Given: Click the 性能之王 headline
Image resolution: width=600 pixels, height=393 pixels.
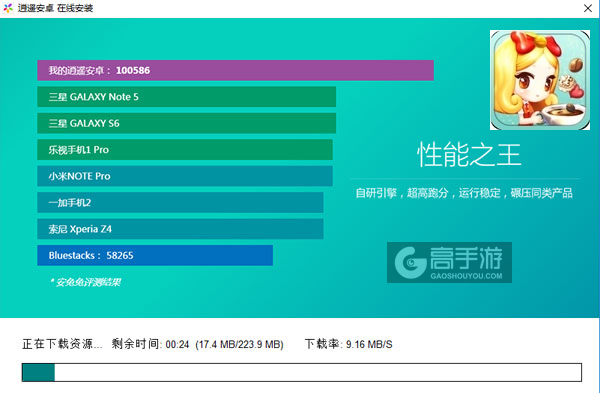Looking at the screenshot, I should pyautogui.click(x=469, y=155).
